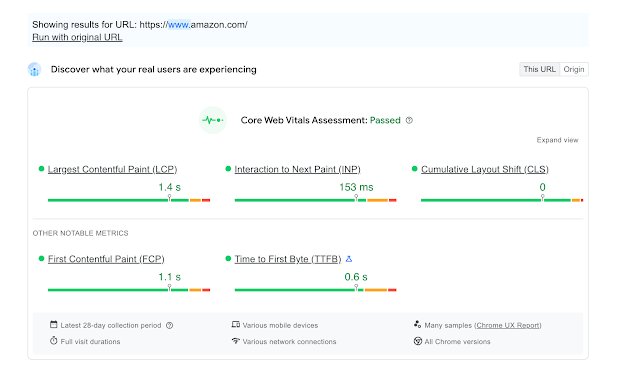
Task: Click the stopwatch icon beside Full visit durations
Action: pyautogui.click(x=53, y=341)
